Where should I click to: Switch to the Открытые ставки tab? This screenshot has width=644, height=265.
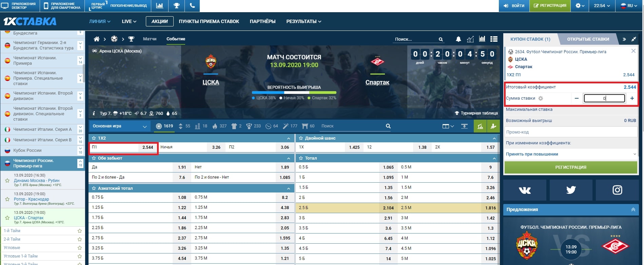[x=588, y=39]
